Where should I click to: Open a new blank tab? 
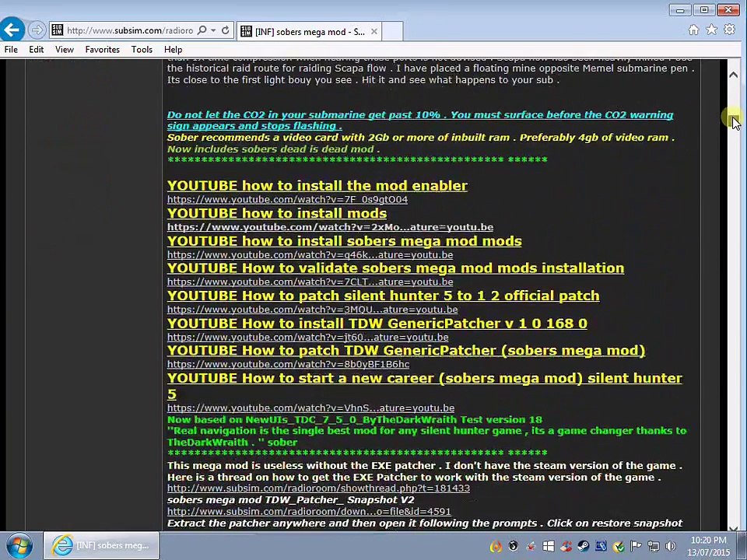click(392, 32)
